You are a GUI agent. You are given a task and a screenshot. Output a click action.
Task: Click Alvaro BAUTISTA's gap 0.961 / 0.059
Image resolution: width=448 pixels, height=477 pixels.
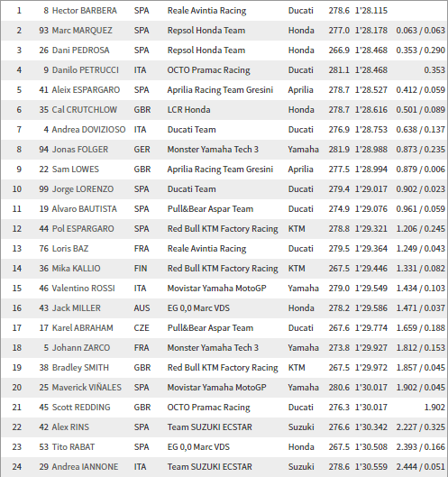pos(420,209)
